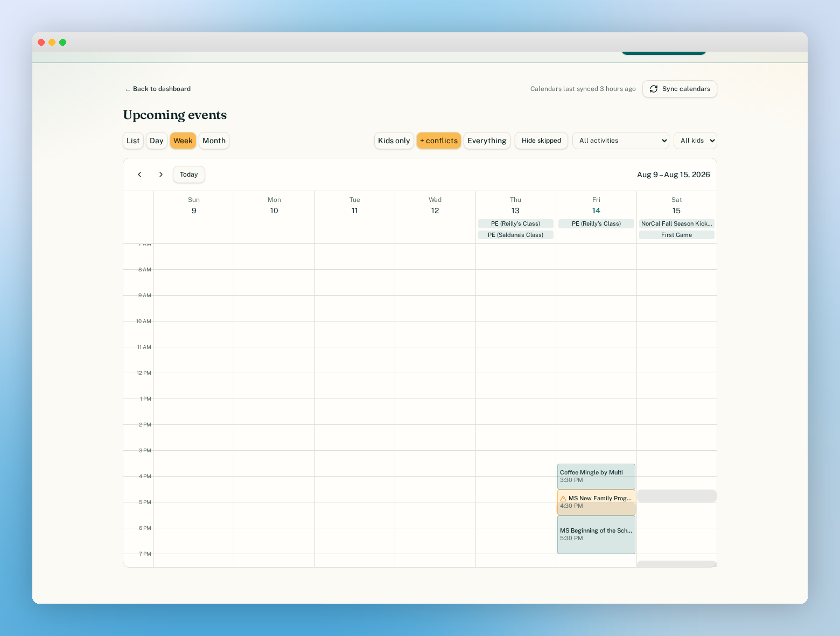Open All activities dropdown
The image size is (840, 636).
621,141
